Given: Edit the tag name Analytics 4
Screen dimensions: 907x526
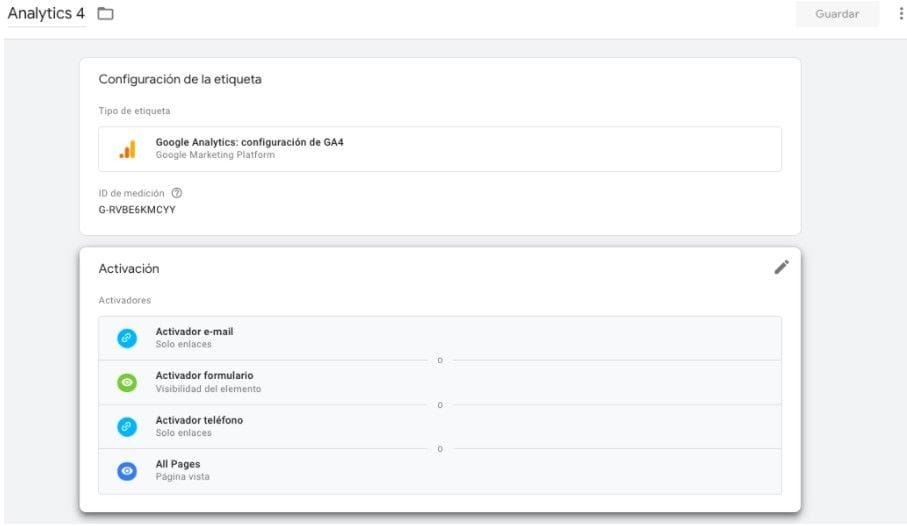Looking at the screenshot, I should 46,13.
